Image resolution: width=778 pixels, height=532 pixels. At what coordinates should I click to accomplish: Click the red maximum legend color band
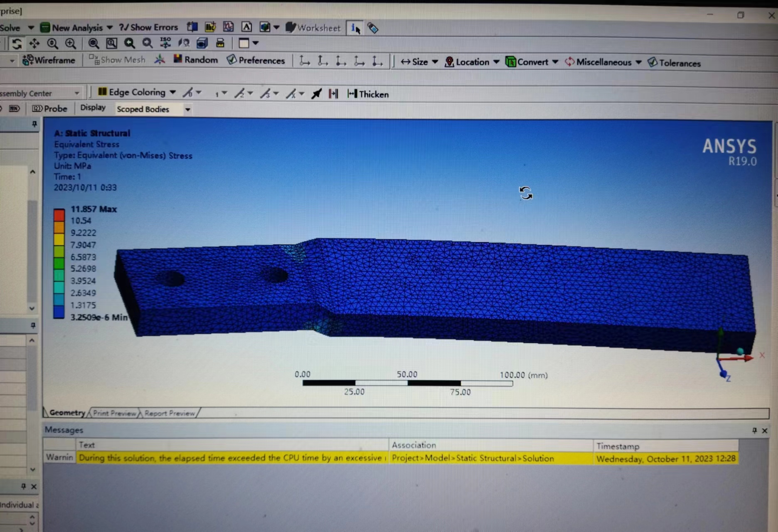(x=59, y=215)
